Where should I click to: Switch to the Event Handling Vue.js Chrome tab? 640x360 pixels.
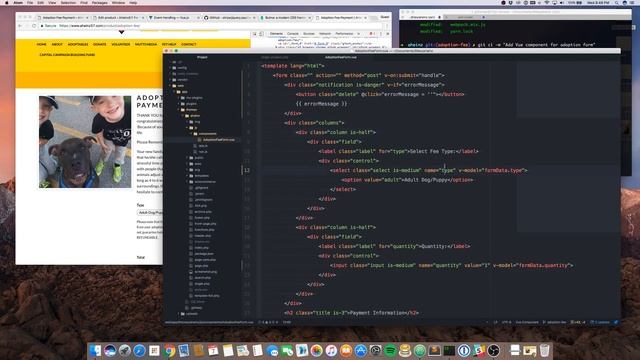(x=173, y=18)
